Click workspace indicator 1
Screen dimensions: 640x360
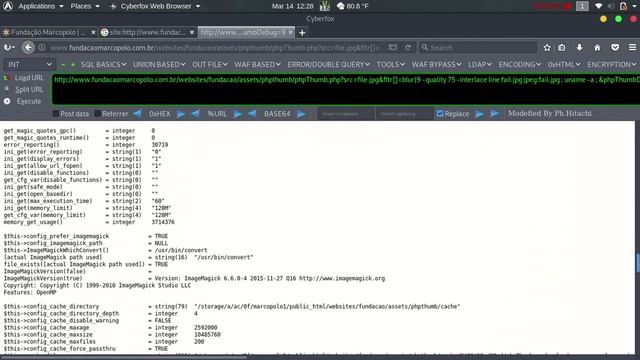(582, 6)
